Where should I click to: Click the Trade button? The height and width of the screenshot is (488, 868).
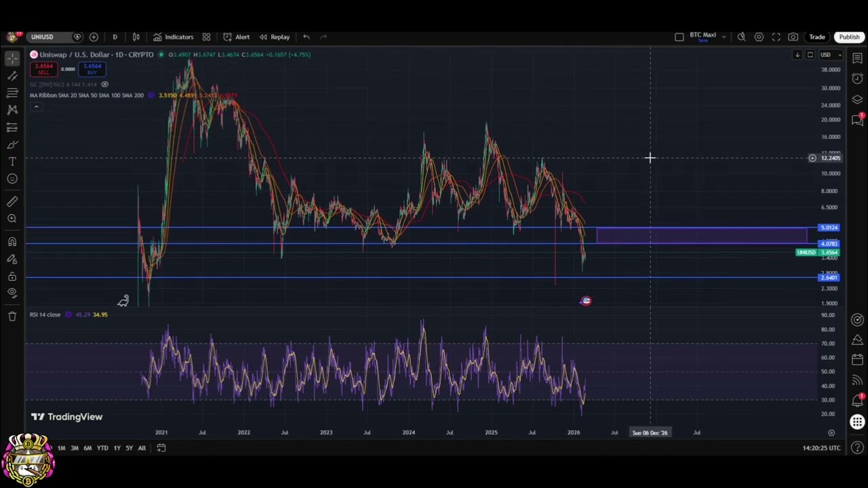816,37
